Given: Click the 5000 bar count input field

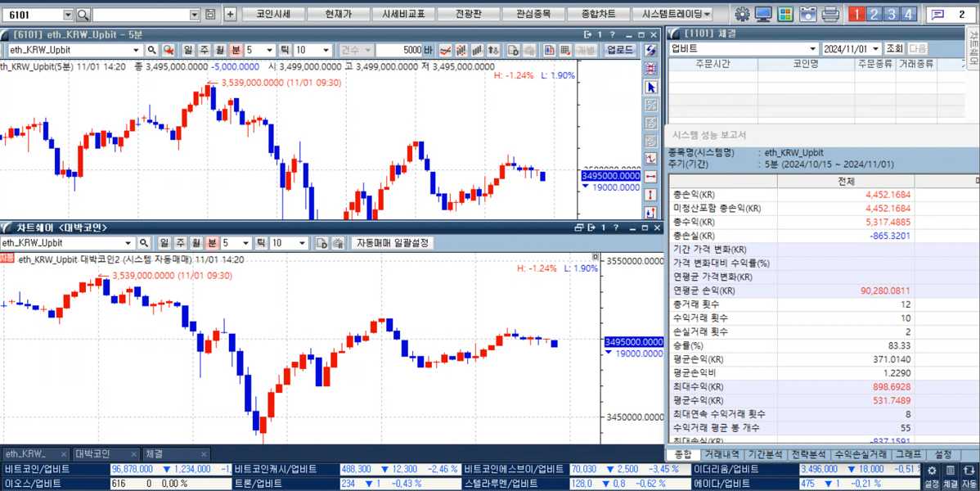Looking at the screenshot, I should click(x=399, y=51).
